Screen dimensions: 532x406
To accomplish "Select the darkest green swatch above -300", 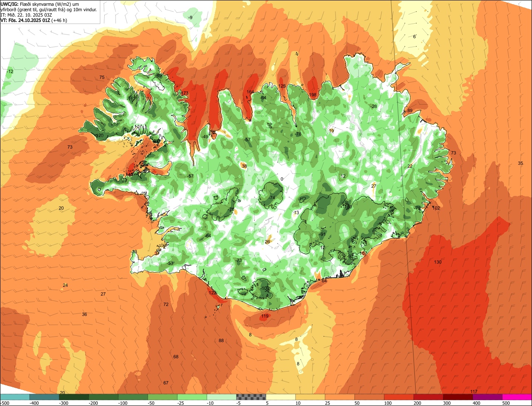I will (74, 397).
